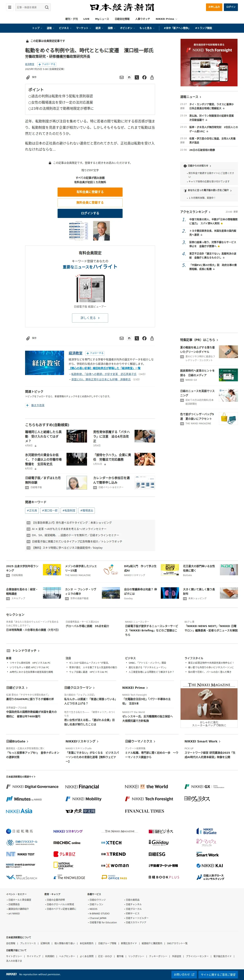Click the ログイン button in the header
This screenshot has width=244, height=980.
[231, 7]
